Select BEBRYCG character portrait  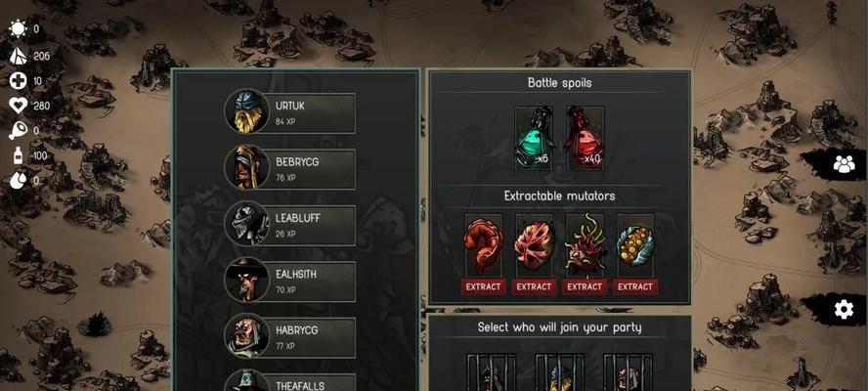pos(247,168)
